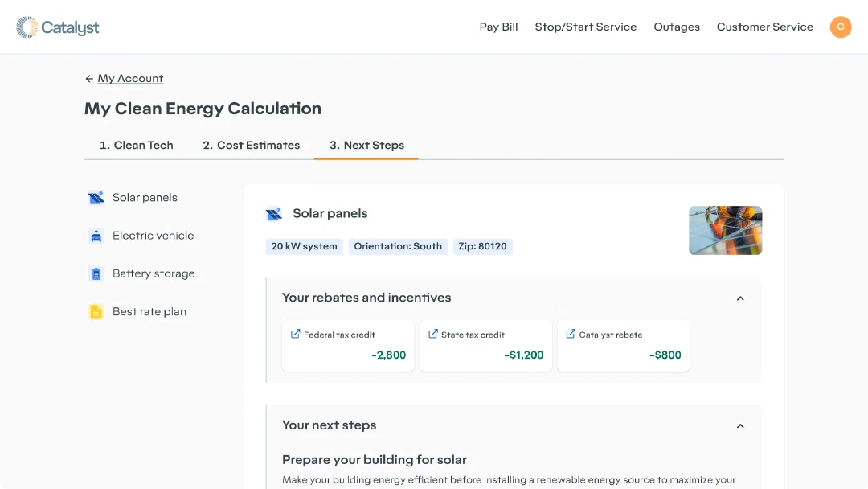Select the Next Steps tab

tap(366, 145)
